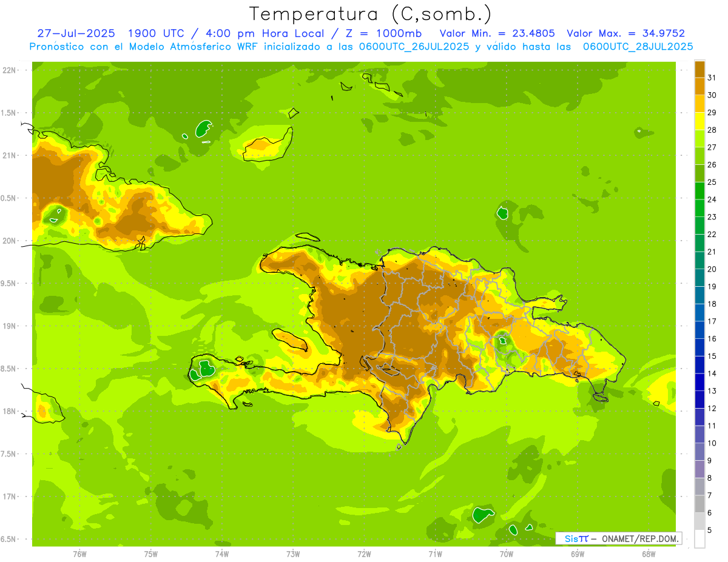Click the '21N' latitude axis label

9,155
